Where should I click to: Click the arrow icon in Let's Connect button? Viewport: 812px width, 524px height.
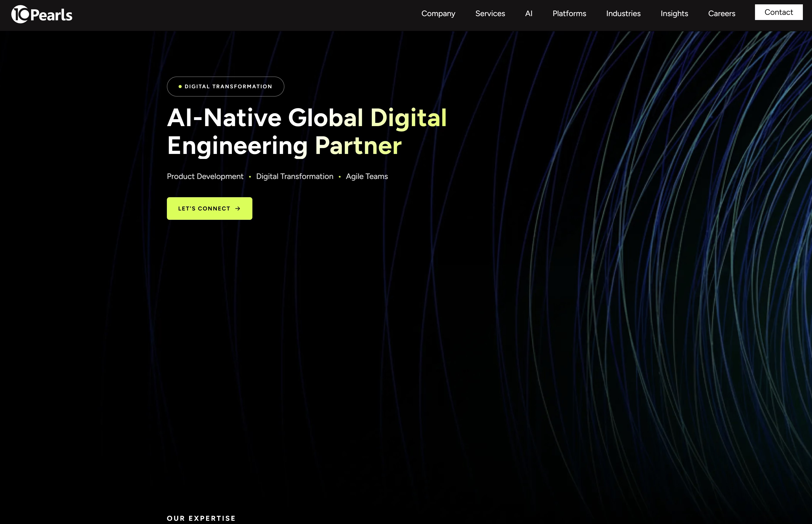click(x=238, y=209)
